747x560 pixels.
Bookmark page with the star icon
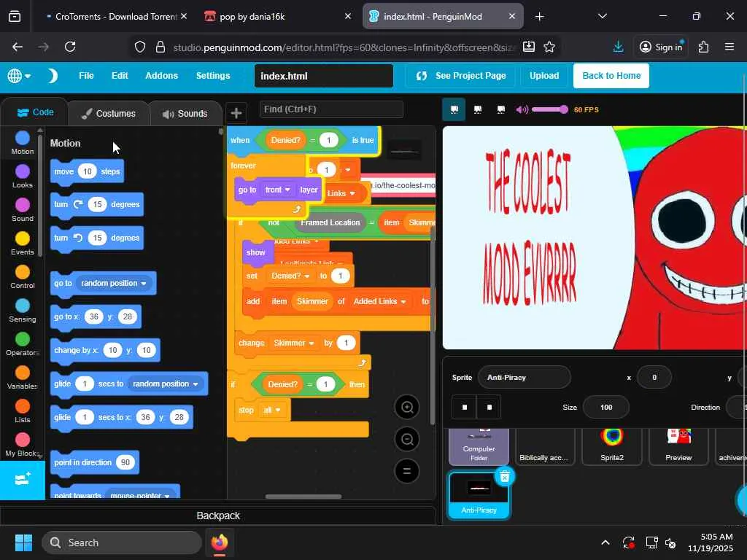point(549,47)
